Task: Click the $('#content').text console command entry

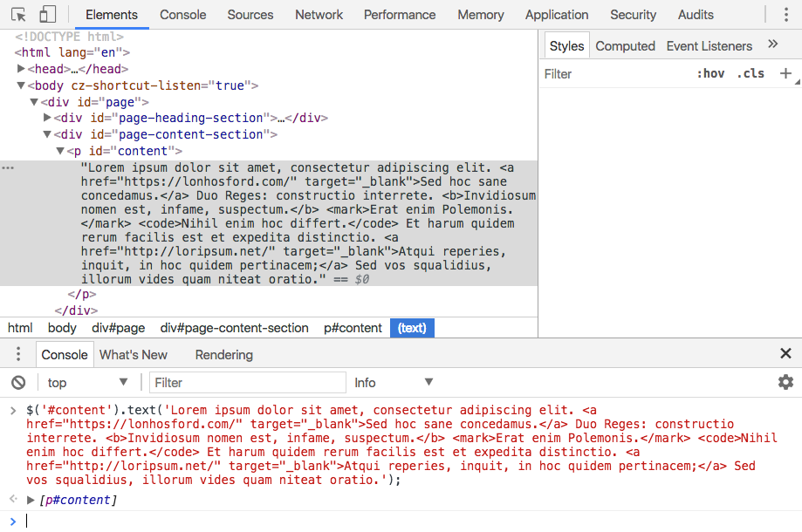Action: tap(401, 445)
